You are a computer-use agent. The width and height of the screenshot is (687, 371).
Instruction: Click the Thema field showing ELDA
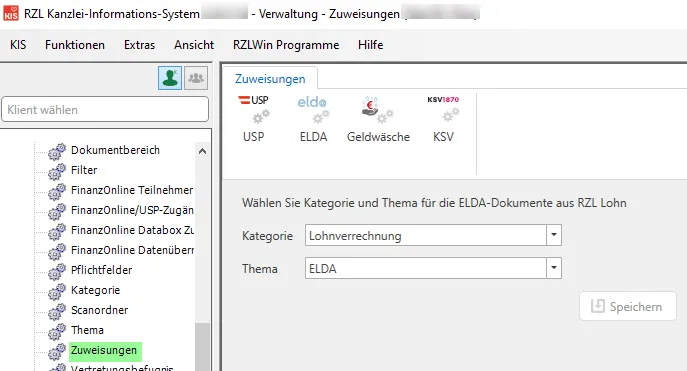[426, 268]
